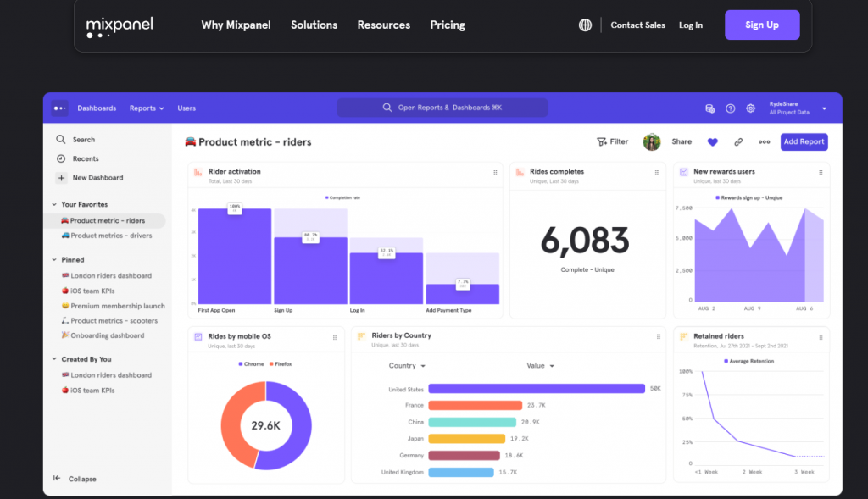Collapse the Pinned section
The image size is (868, 499).
(x=54, y=259)
